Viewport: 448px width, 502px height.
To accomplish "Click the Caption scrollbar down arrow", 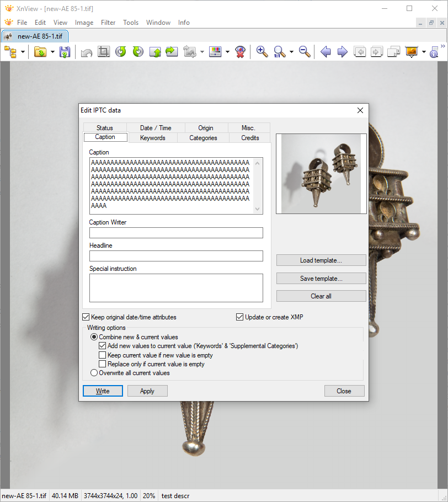I will click(258, 209).
